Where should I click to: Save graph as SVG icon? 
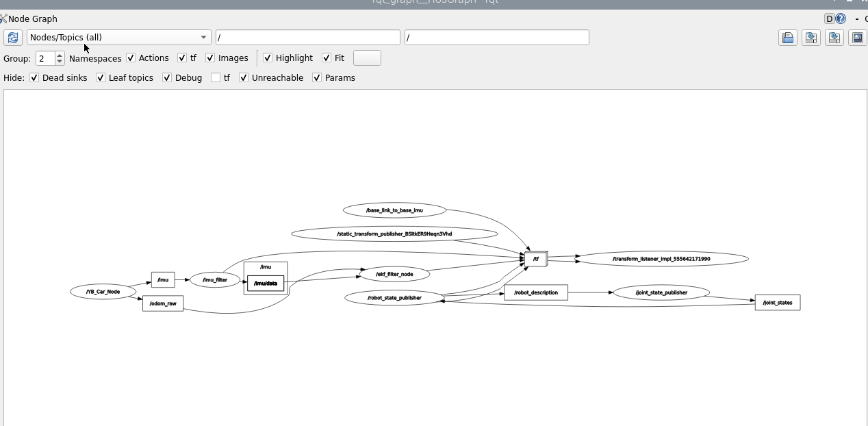click(834, 38)
